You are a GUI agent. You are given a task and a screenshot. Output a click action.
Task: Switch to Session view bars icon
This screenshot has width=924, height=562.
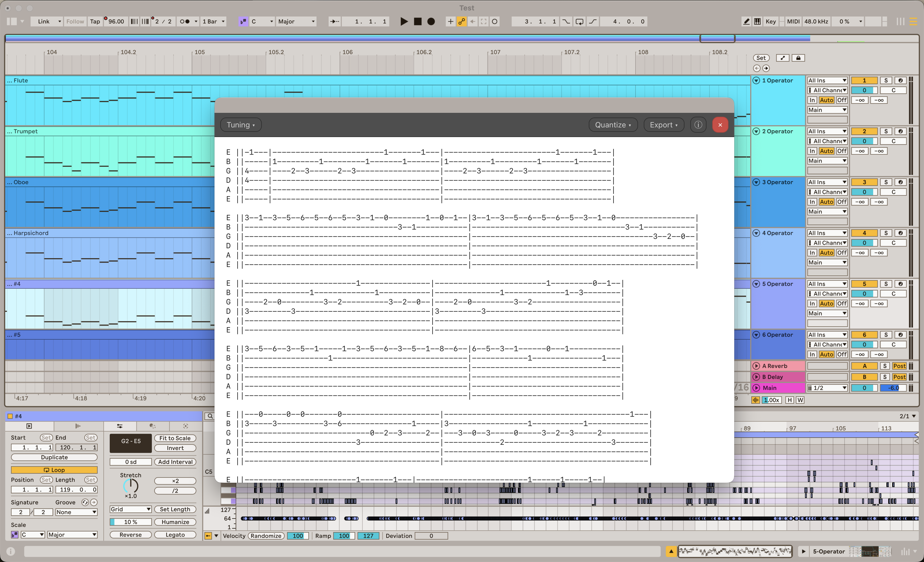click(900, 22)
